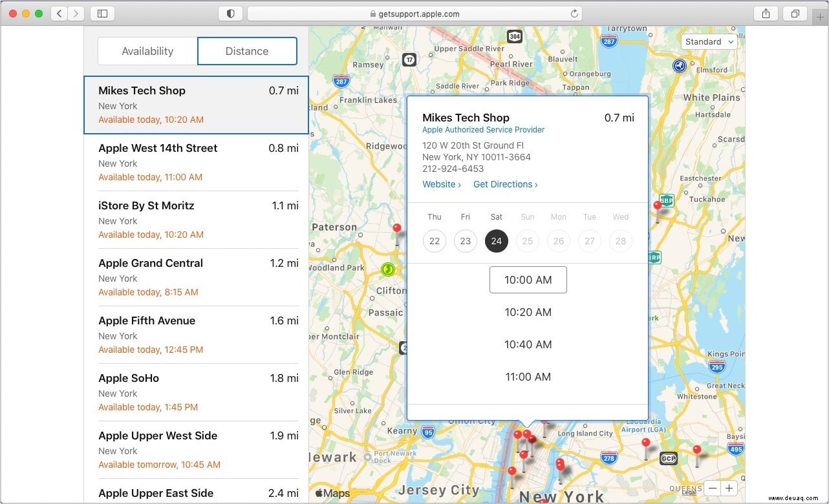This screenshot has width=829, height=504.
Task: Go forward using Safari's forward arrow
Action: [76, 13]
